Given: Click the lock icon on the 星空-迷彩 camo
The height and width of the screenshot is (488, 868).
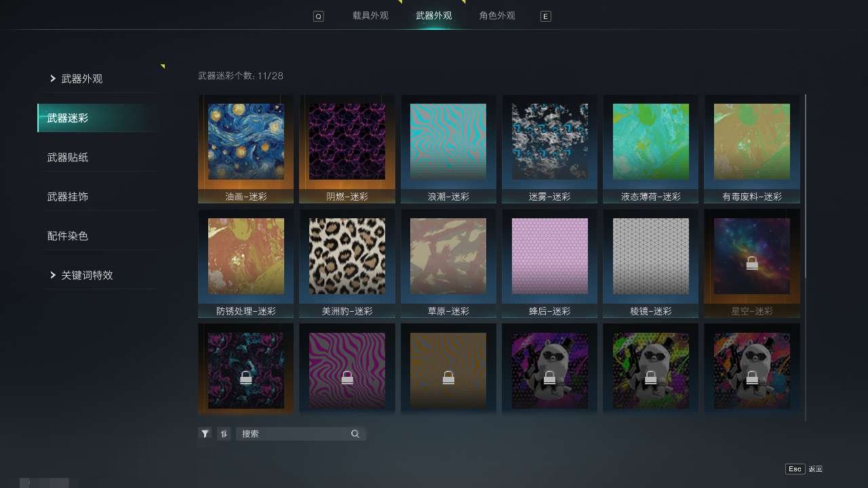Looking at the screenshot, I should point(752,264).
